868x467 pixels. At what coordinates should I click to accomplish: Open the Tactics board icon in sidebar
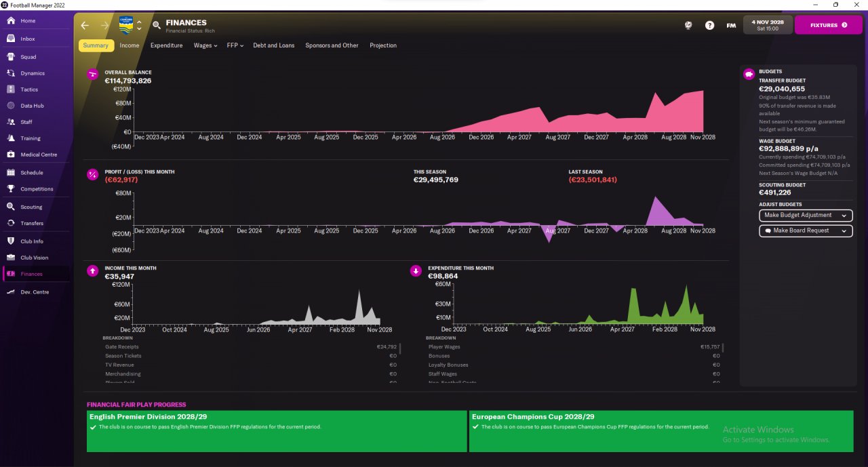click(x=11, y=89)
